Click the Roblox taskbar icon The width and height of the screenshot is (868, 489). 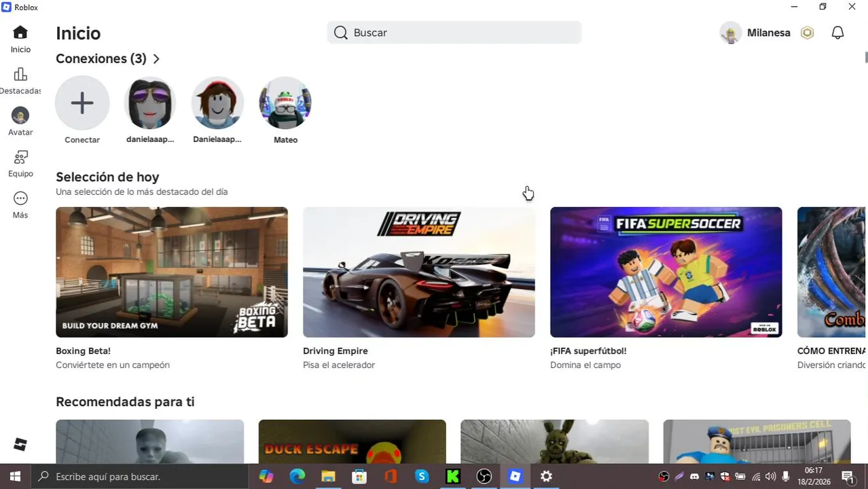[x=516, y=477]
